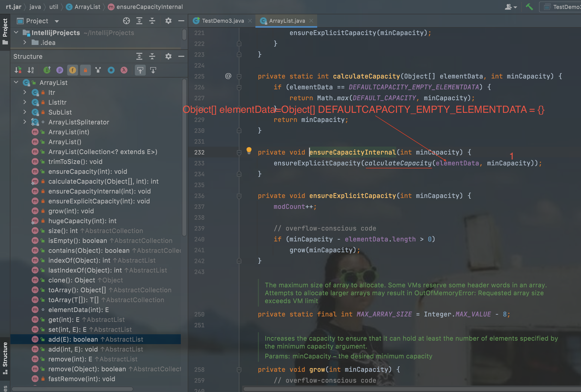Toggle Autoscroll to Source in Structure

click(x=140, y=70)
